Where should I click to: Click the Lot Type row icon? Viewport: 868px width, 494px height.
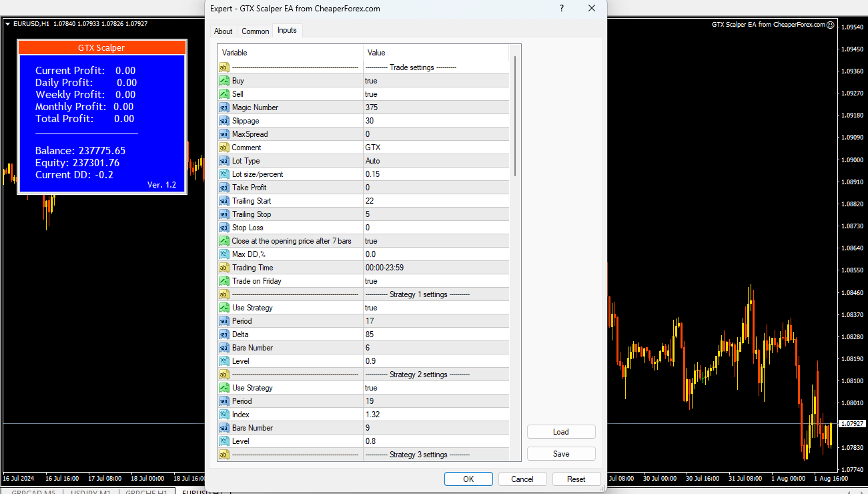(224, 161)
